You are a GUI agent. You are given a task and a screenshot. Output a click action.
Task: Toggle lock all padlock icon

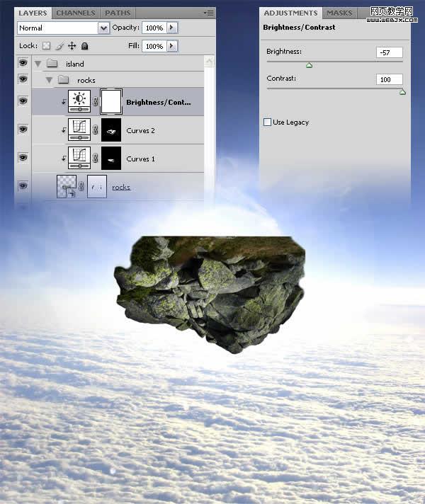pyautogui.click(x=84, y=46)
